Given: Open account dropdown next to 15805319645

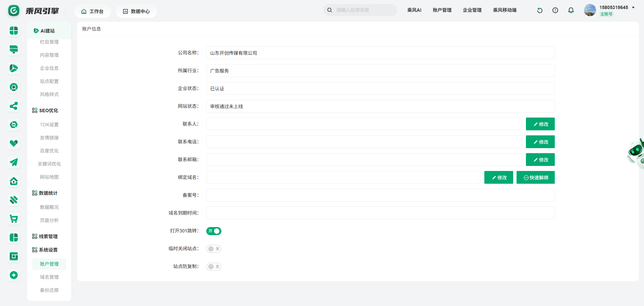Looking at the screenshot, I should tap(633, 8).
